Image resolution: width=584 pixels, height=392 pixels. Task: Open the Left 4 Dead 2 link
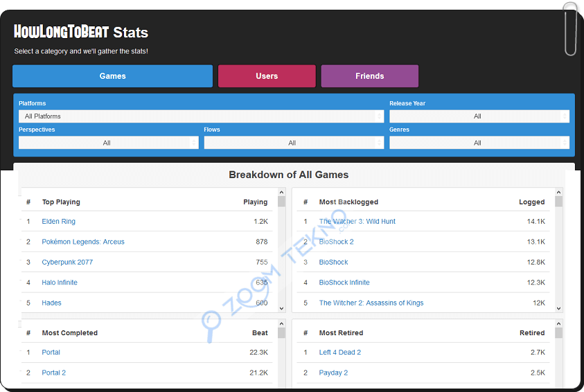click(340, 352)
